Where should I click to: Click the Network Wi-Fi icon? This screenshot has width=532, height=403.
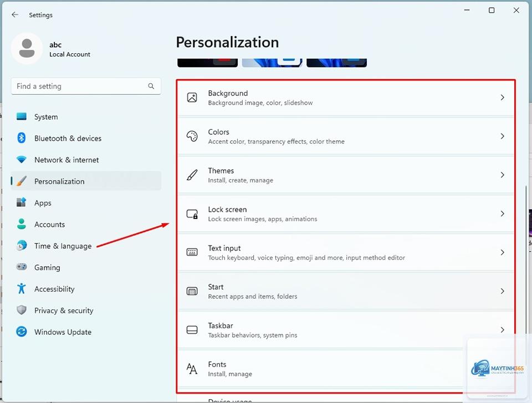[x=22, y=160]
